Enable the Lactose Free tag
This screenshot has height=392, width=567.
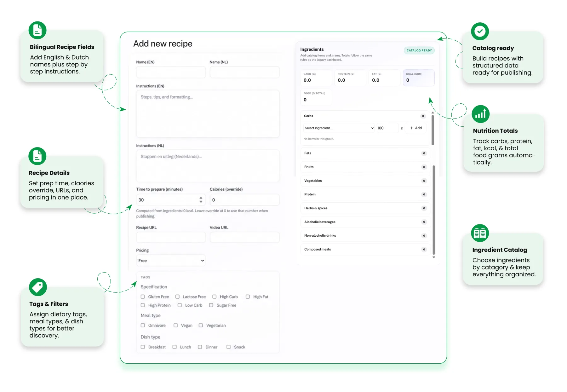pyautogui.click(x=177, y=297)
